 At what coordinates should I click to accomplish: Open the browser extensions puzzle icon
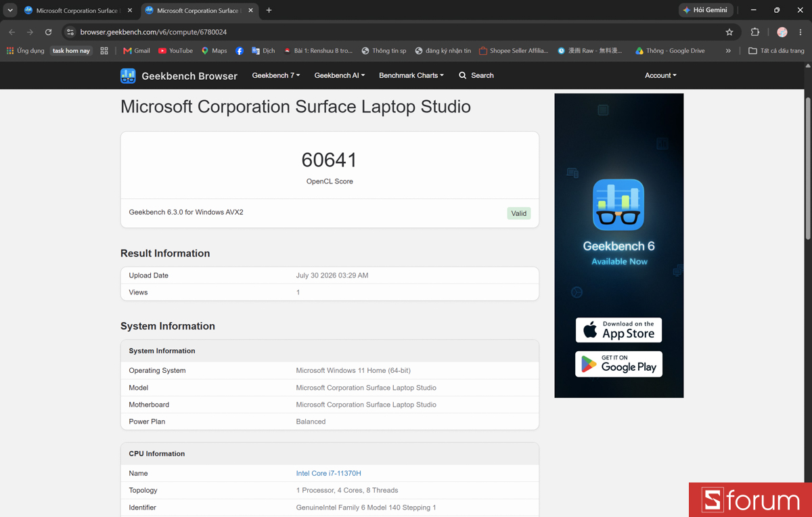tap(755, 32)
